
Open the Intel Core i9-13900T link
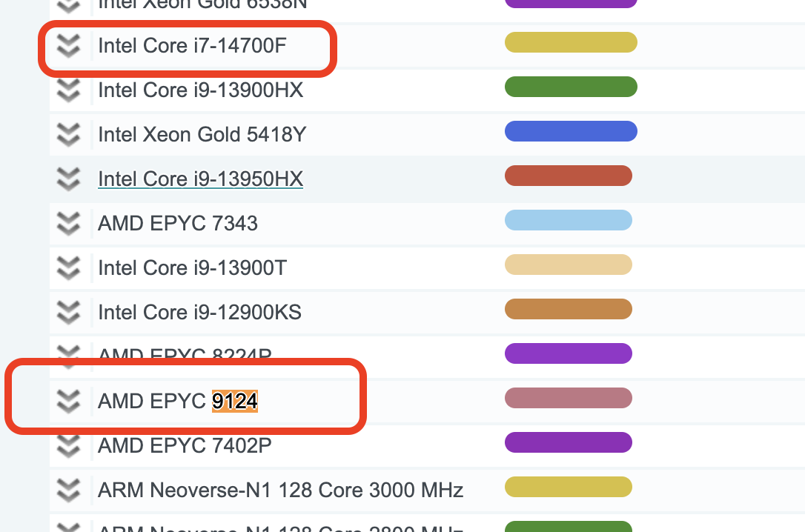click(192, 267)
